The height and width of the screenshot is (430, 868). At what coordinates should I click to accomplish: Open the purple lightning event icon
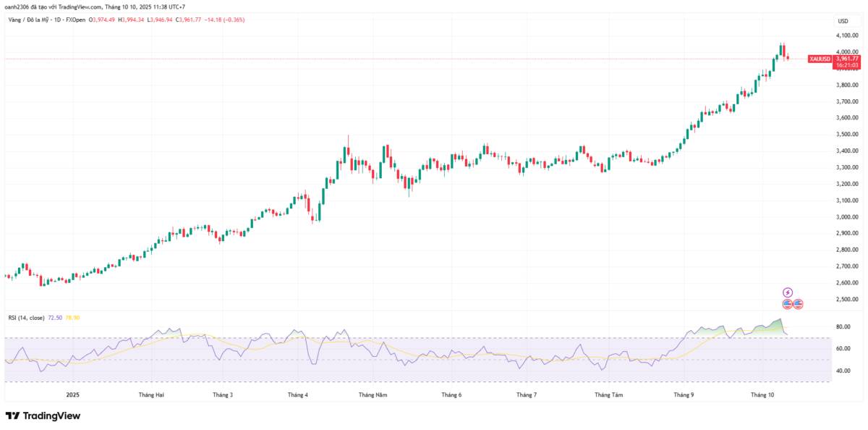click(787, 292)
